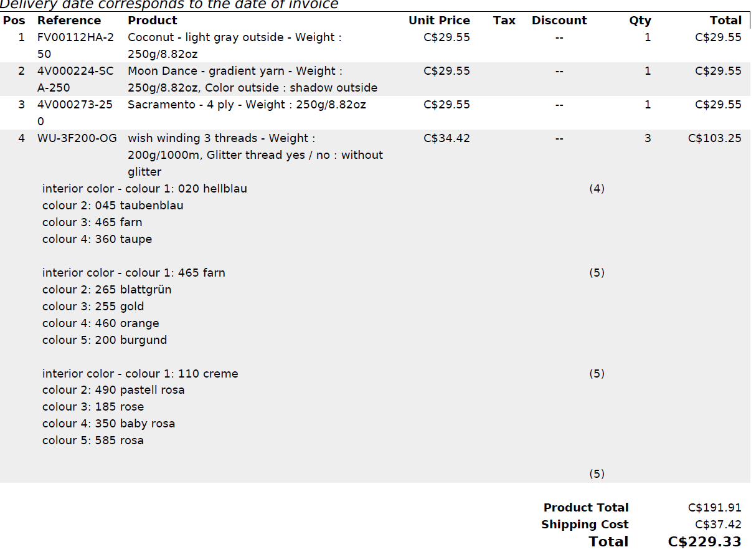The height and width of the screenshot is (552, 756).
Task: Click colour 2: 045 taubenblau line
Action: (113, 206)
